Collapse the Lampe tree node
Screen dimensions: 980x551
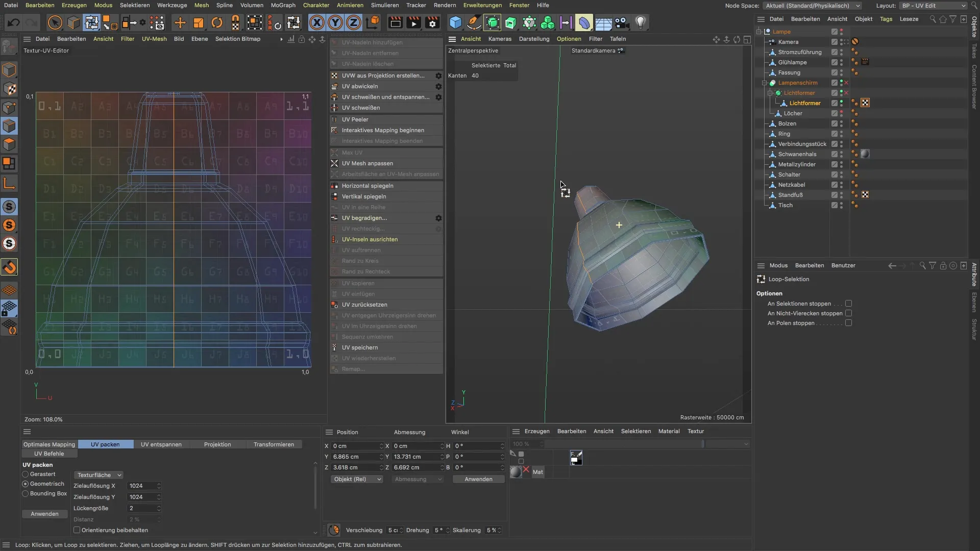point(759,32)
